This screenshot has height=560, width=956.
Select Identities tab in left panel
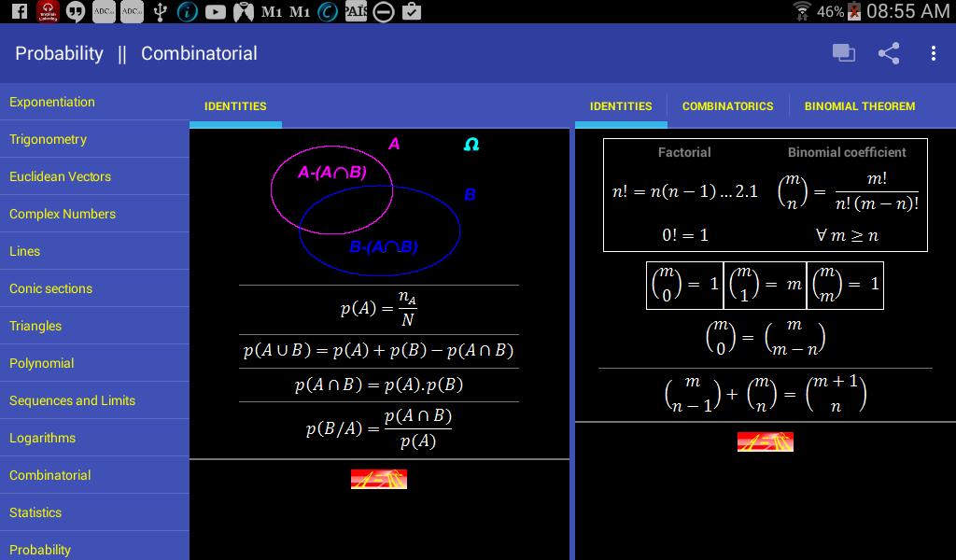tap(235, 106)
